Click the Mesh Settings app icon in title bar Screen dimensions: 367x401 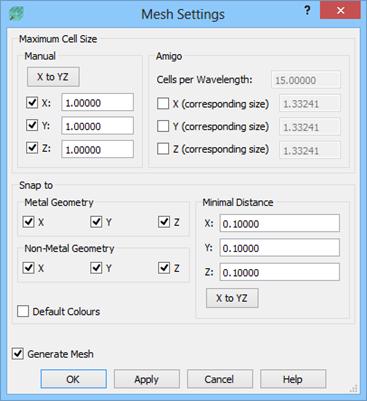pos(16,13)
